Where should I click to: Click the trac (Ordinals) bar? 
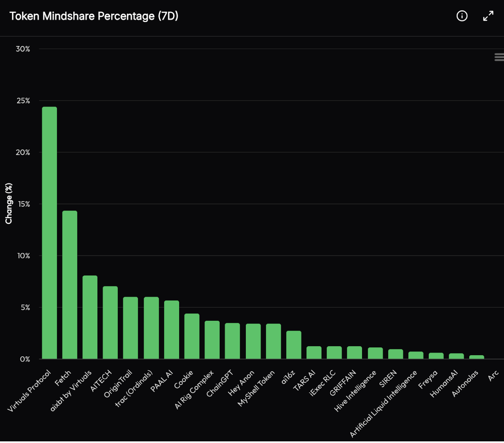click(151, 328)
